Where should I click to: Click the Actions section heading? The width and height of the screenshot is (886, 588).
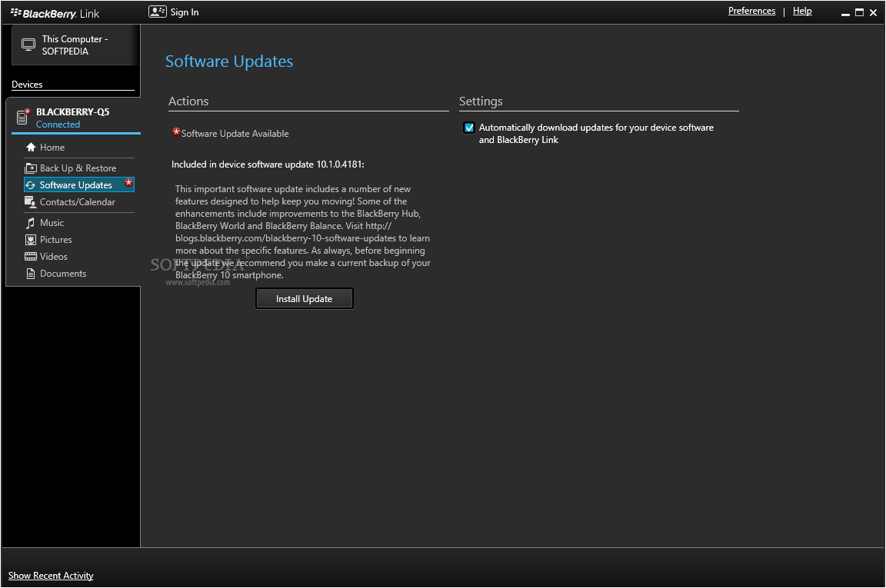click(188, 101)
